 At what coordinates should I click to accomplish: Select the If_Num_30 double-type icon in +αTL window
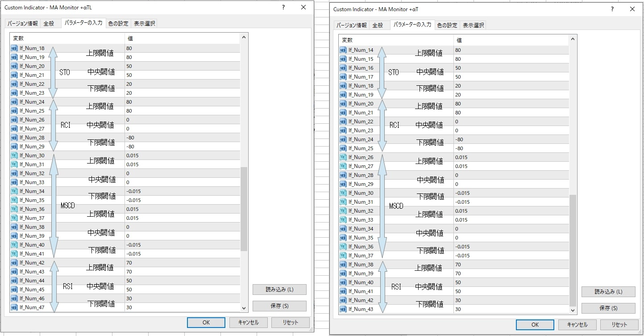coord(14,155)
